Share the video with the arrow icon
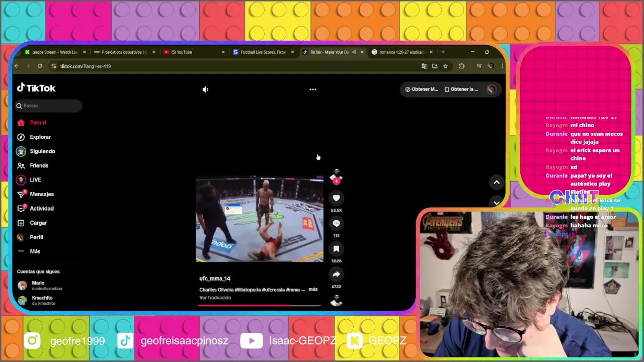644x362 pixels. 336,274
